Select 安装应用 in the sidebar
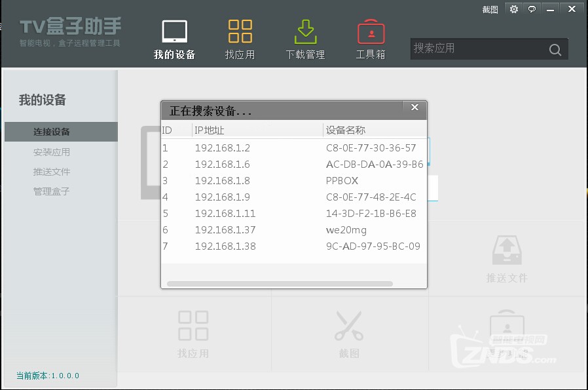Viewport: 588px width, 390px height. 51,152
